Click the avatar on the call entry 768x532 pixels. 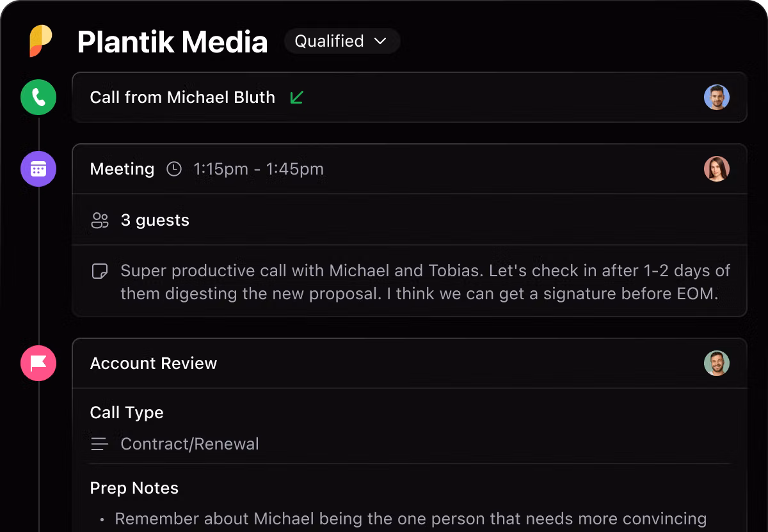[716, 97]
